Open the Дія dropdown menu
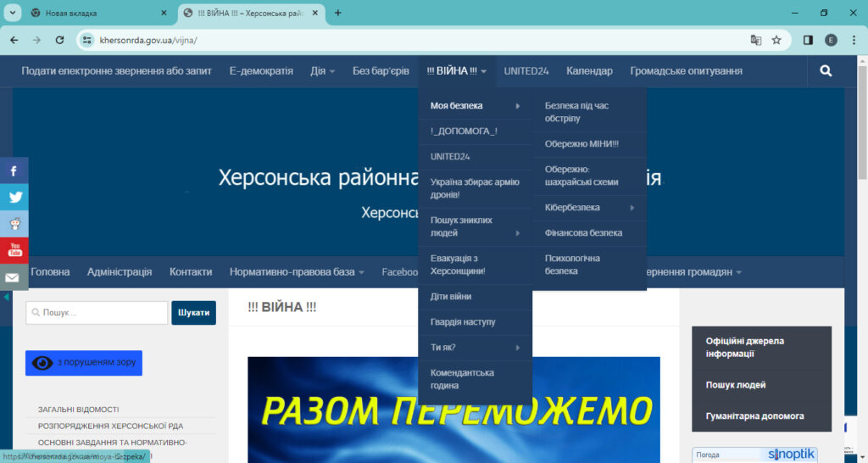Viewport: 868px width, 463px height. point(322,71)
